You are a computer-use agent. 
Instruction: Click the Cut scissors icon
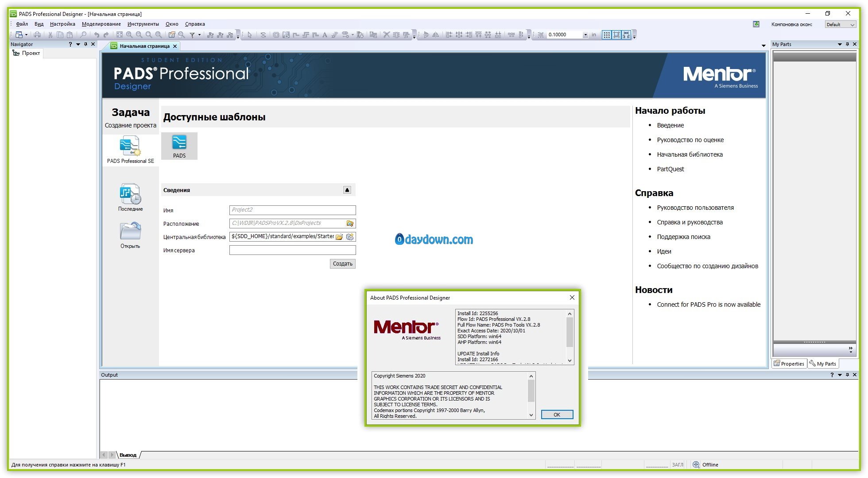tap(50, 35)
